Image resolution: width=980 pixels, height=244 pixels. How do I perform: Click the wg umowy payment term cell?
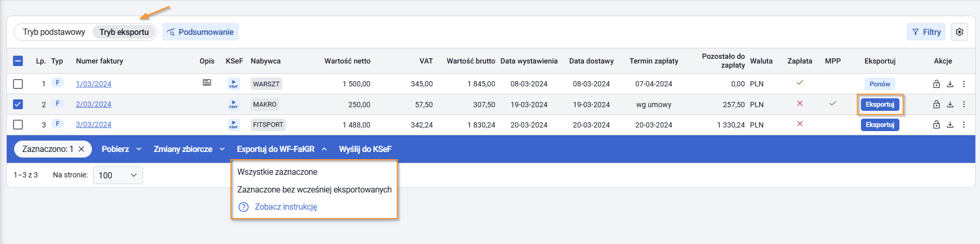click(654, 105)
